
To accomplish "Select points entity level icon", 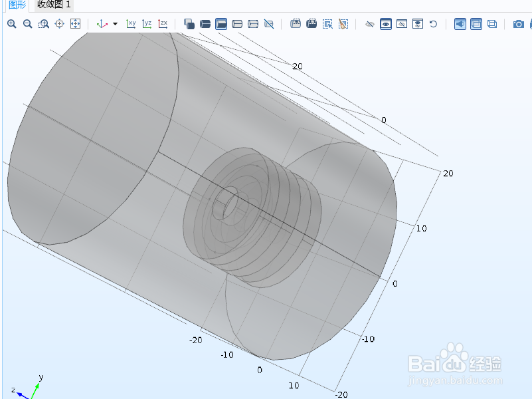I will tap(253, 24).
